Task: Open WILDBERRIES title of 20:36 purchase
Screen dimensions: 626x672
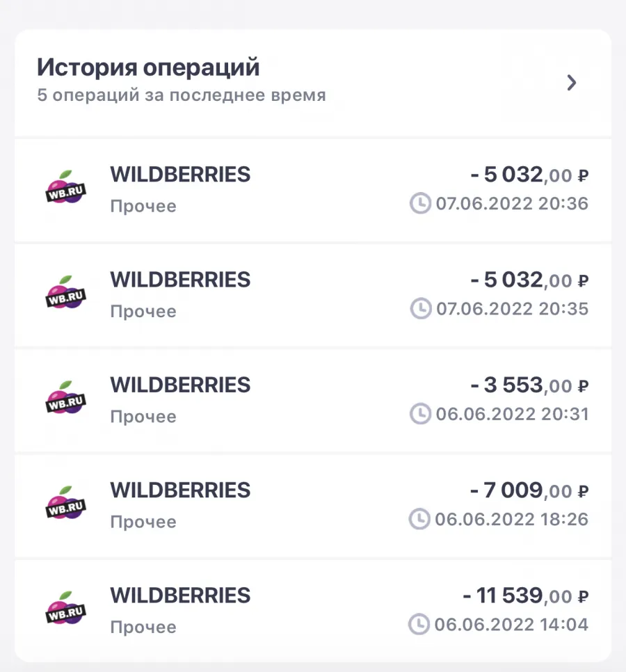Action: [180, 175]
